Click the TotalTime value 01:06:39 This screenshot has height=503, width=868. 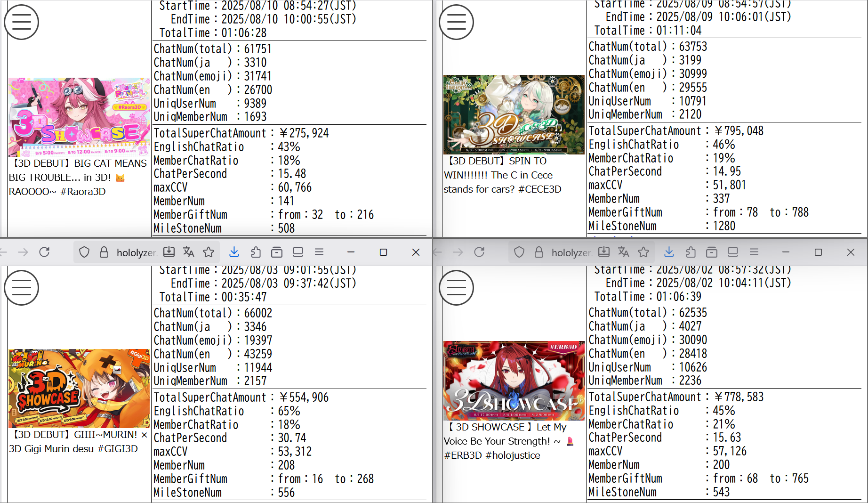click(679, 297)
